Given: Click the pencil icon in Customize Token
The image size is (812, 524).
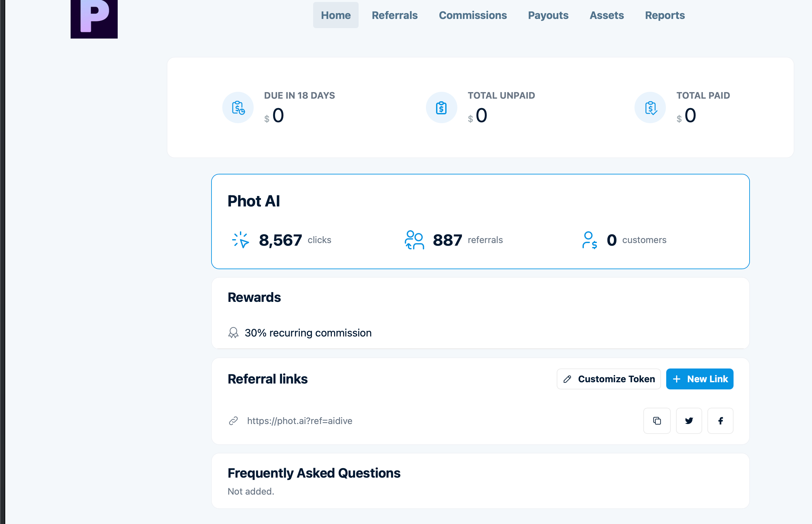Looking at the screenshot, I should 567,379.
